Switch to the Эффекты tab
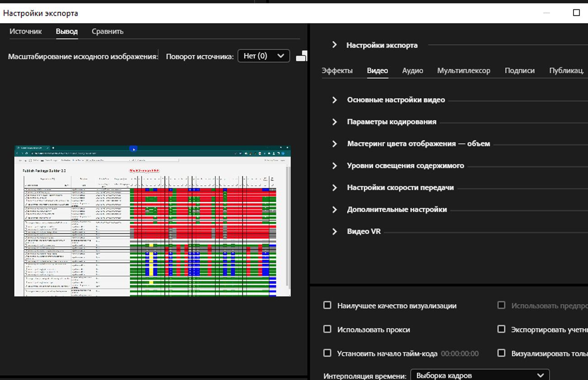Screen dimensions: 588x380 click(337, 71)
